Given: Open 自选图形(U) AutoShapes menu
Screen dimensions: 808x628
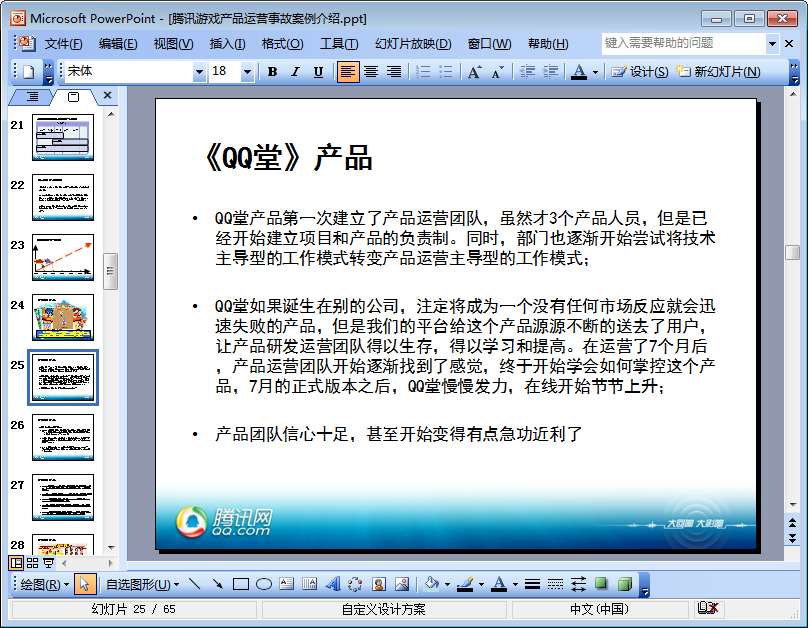Looking at the screenshot, I should (x=142, y=584).
